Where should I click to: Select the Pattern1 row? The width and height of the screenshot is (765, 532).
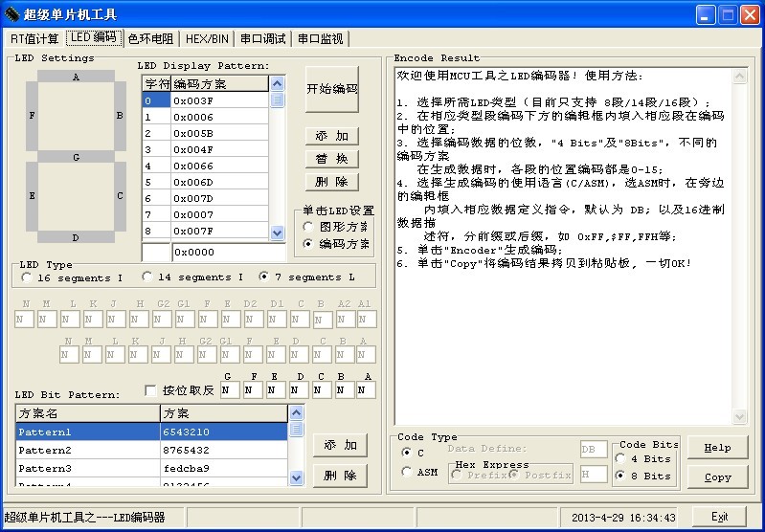151,432
